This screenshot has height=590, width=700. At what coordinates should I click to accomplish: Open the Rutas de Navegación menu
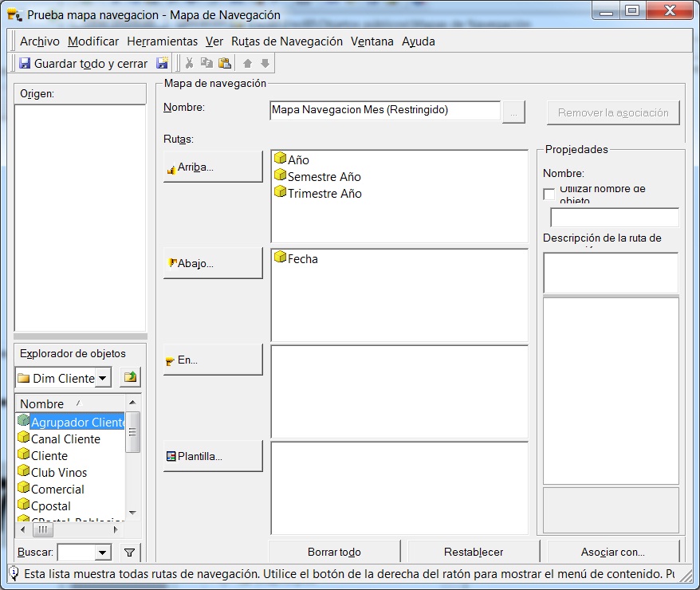(286, 41)
